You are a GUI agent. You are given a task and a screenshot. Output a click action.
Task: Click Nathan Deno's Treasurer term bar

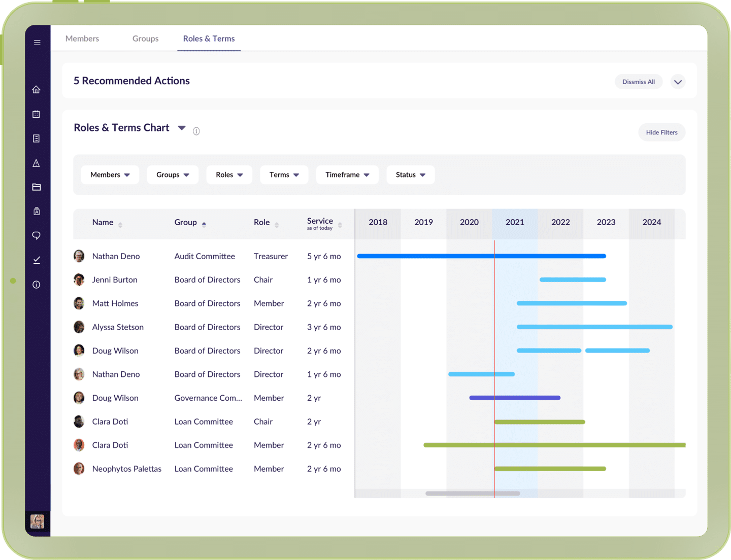[481, 256]
